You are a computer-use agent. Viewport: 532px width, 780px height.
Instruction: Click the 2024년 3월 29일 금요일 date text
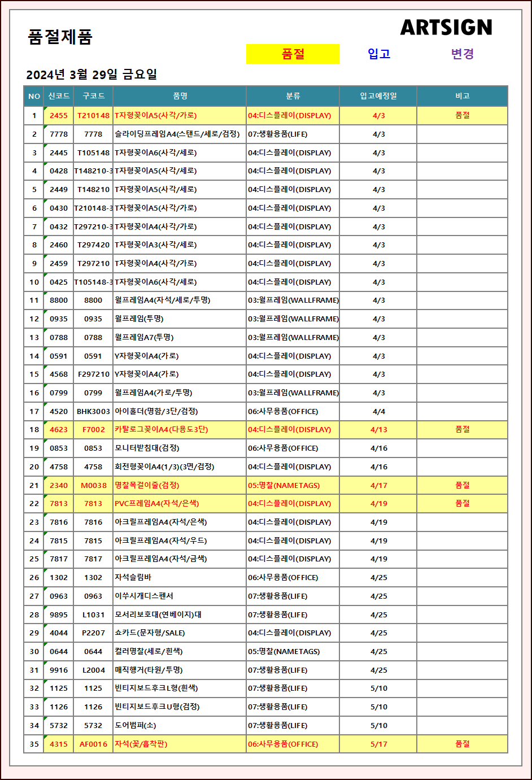(91, 75)
